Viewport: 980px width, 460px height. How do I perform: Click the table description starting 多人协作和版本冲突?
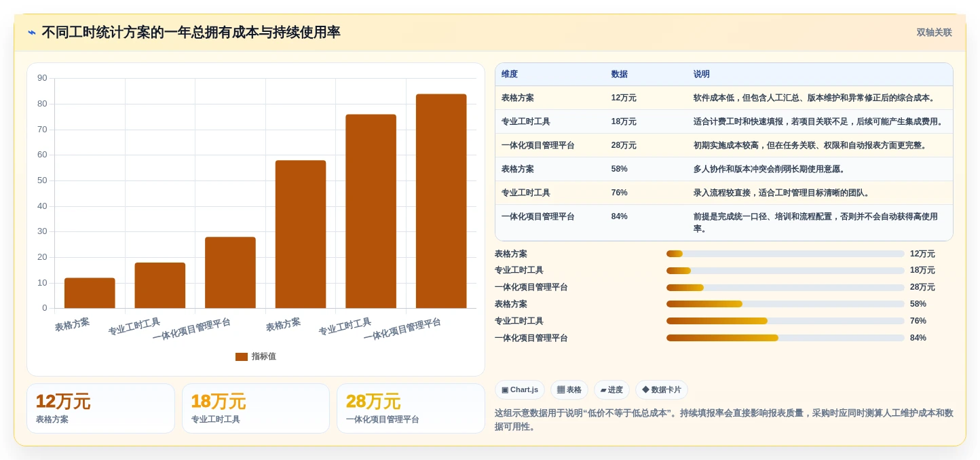pos(770,170)
